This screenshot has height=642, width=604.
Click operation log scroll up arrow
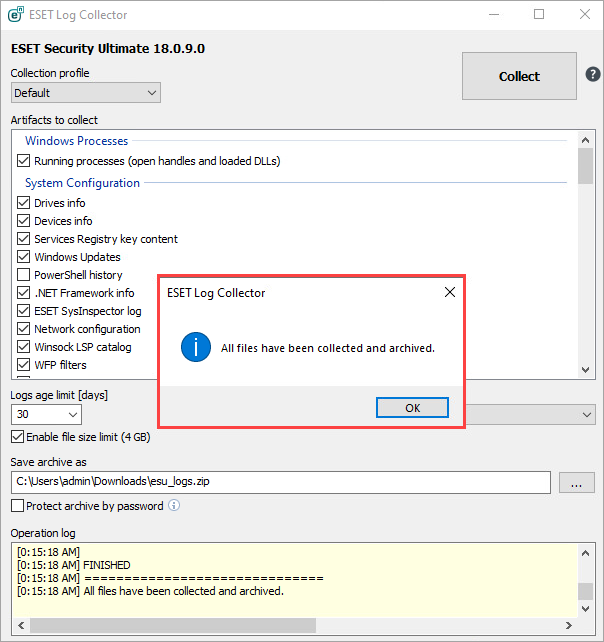click(586, 553)
